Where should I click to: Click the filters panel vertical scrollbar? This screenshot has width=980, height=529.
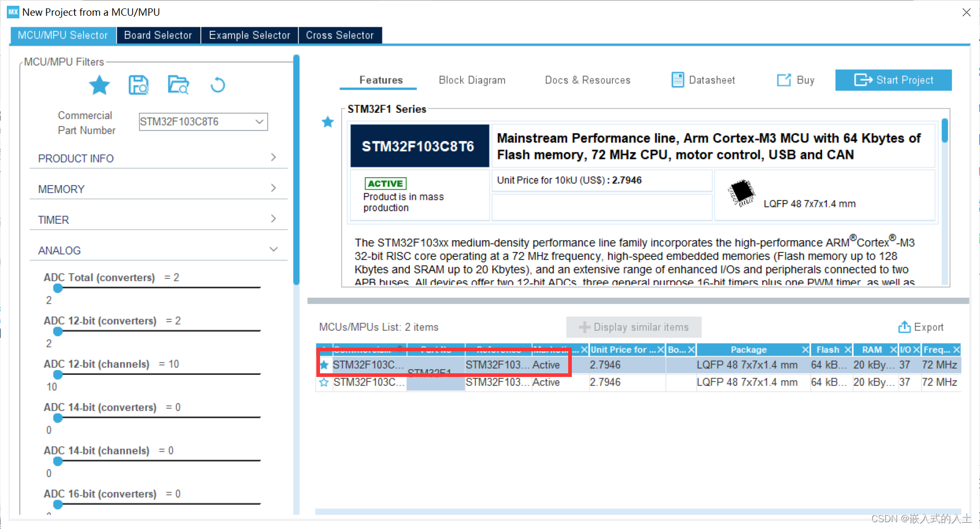(x=296, y=170)
